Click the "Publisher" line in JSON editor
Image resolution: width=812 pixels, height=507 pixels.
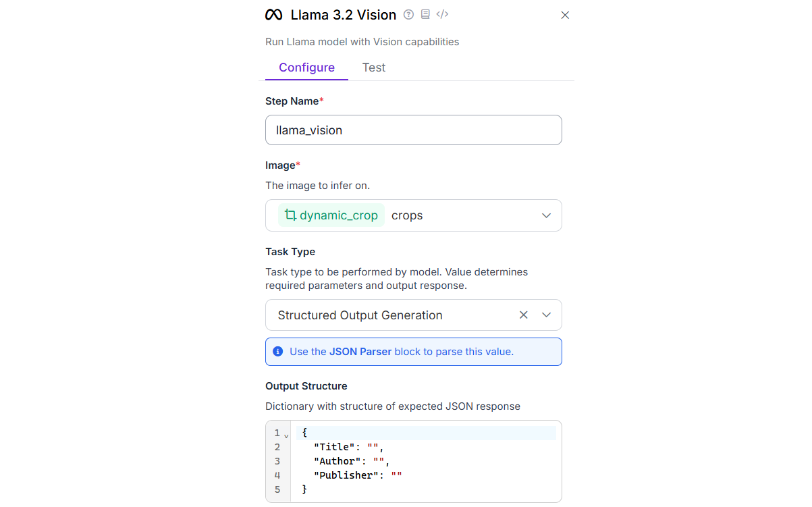click(x=358, y=475)
